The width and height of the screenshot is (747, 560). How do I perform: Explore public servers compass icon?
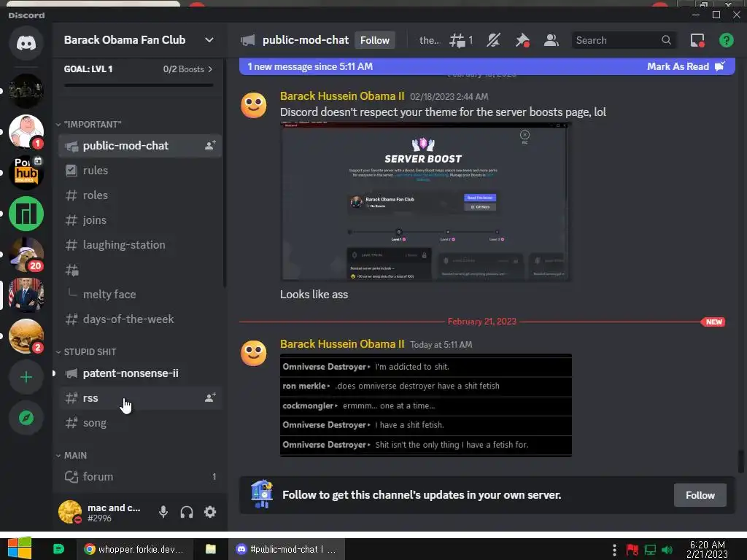(26, 418)
